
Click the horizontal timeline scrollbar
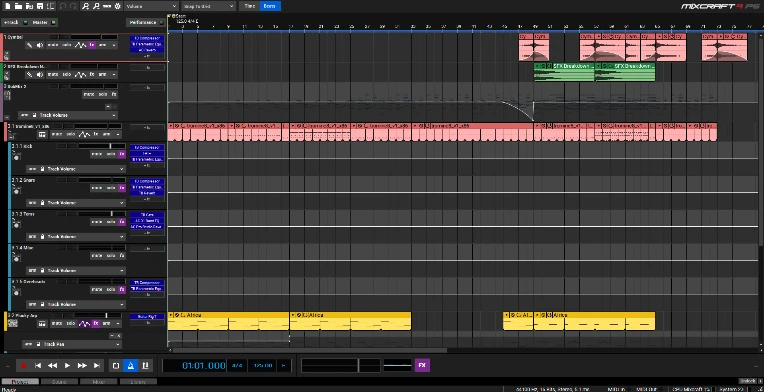310,350
